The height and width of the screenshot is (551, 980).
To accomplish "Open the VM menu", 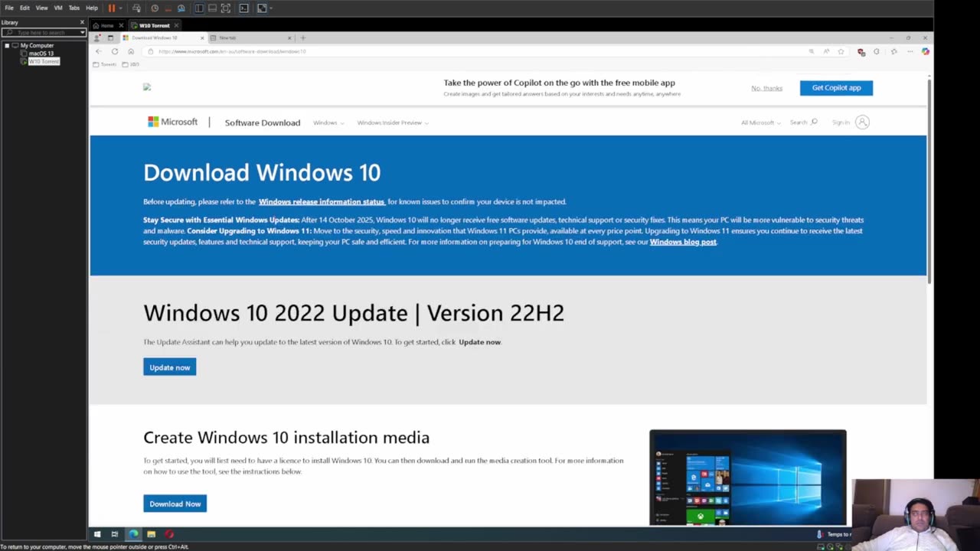I will pyautogui.click(x=57, y=8).
